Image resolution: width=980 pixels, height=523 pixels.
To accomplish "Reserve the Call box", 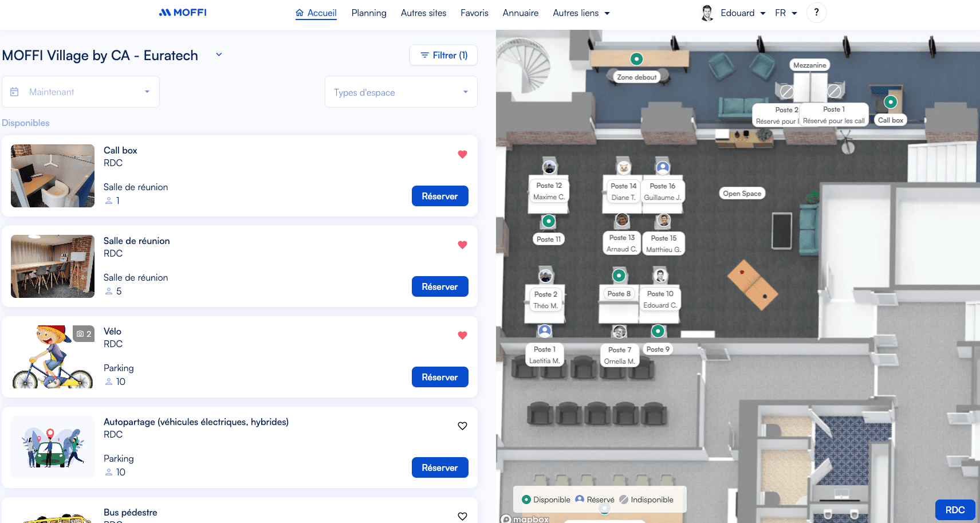I will point(440,196).
